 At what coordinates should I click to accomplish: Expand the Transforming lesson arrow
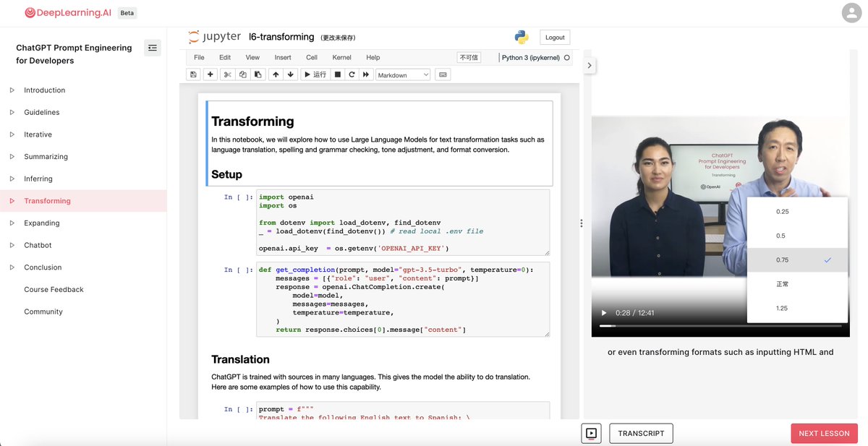12,201
